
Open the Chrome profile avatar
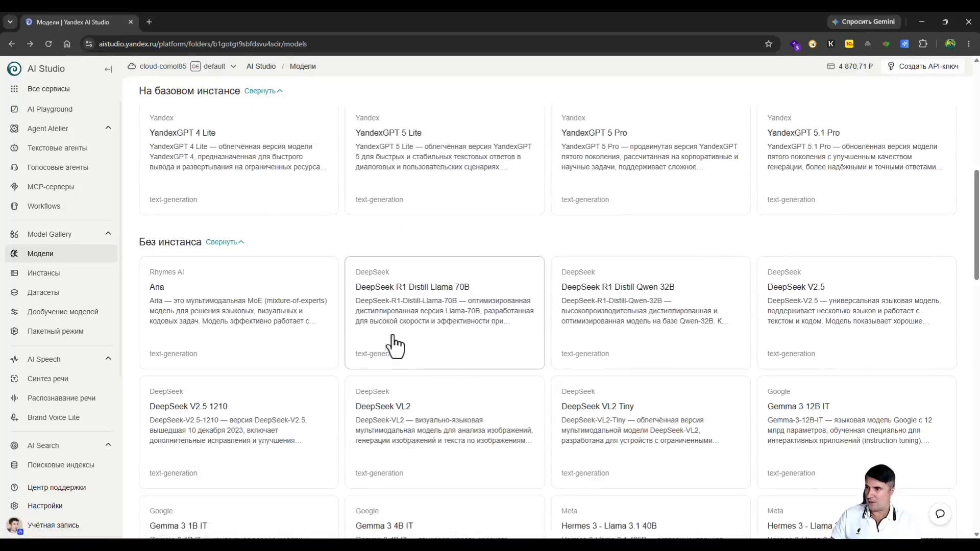(x=950, y=44)
